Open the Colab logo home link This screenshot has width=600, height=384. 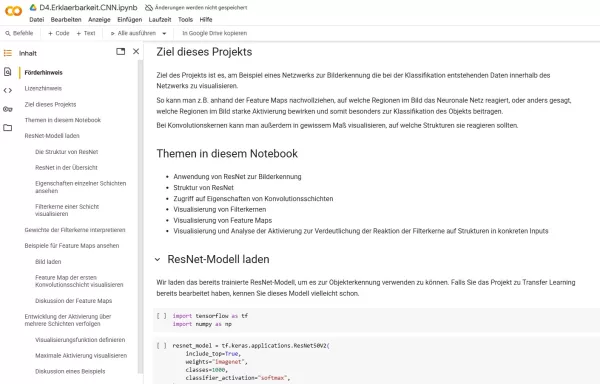(13, 11)
